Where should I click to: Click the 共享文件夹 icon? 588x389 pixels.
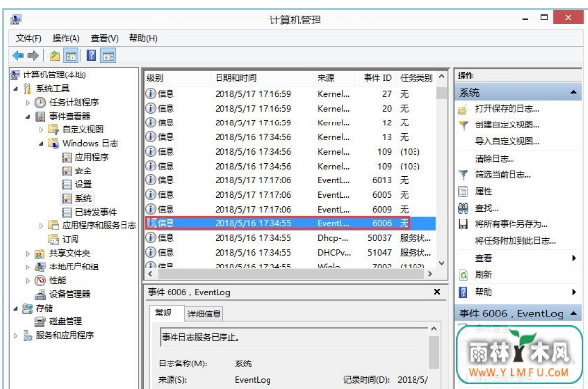point(40,253)
